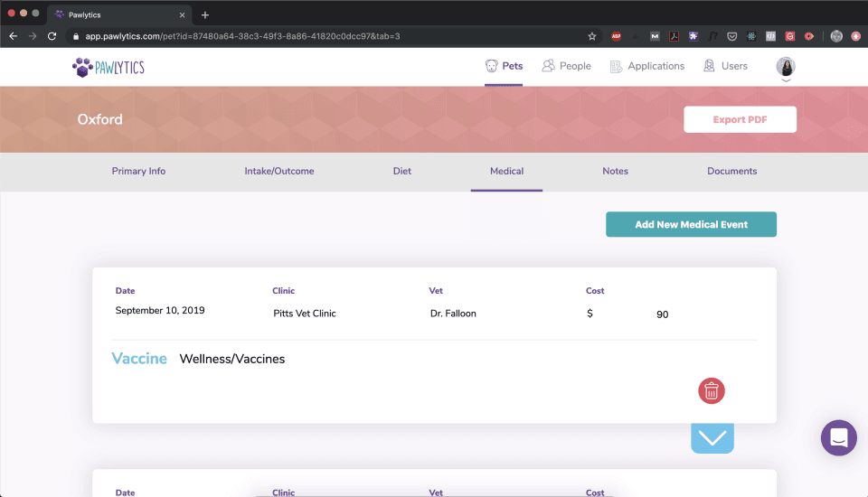Click the Export PDF button
The image size is (868, 497).
(740, 119)
